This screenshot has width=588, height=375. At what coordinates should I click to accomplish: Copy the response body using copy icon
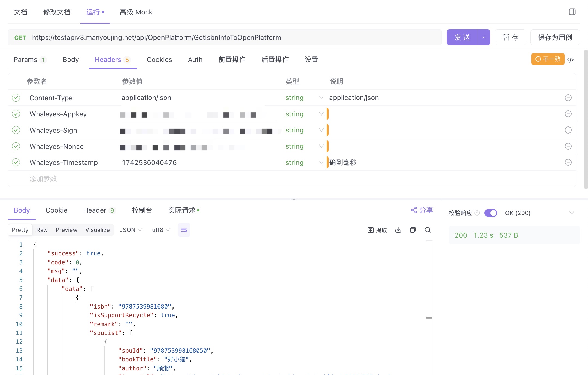coord(413,230)
